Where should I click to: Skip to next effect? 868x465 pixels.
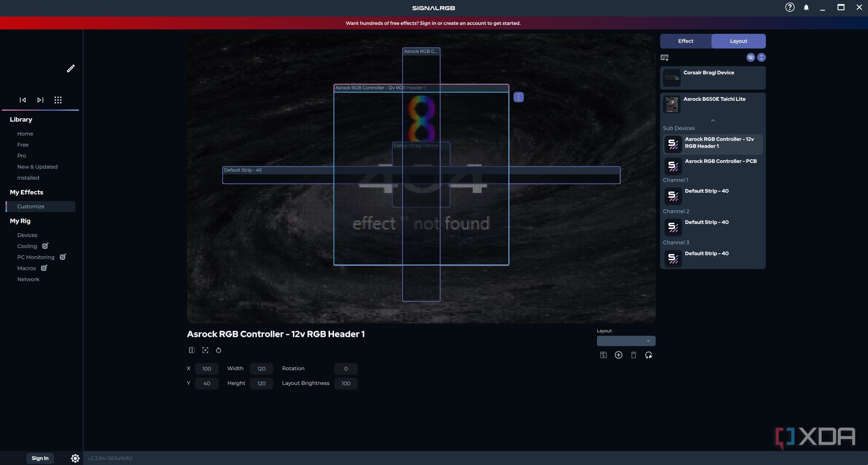40,100
